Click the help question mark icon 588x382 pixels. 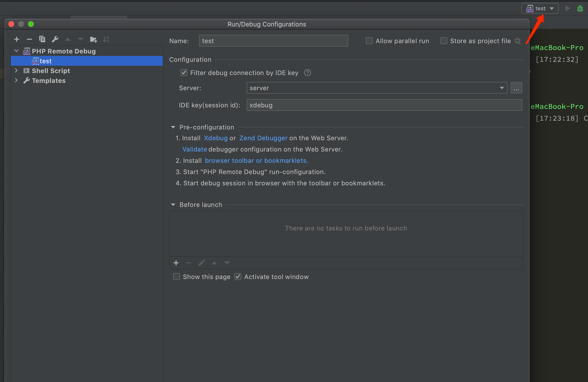(x=307, y=73)
